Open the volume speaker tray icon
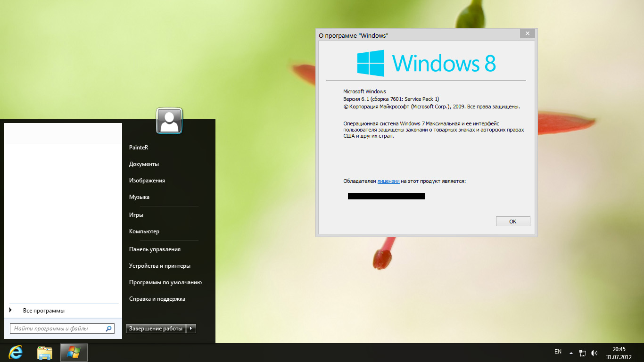This screenshot has width=644, height=362. point(594,353)
